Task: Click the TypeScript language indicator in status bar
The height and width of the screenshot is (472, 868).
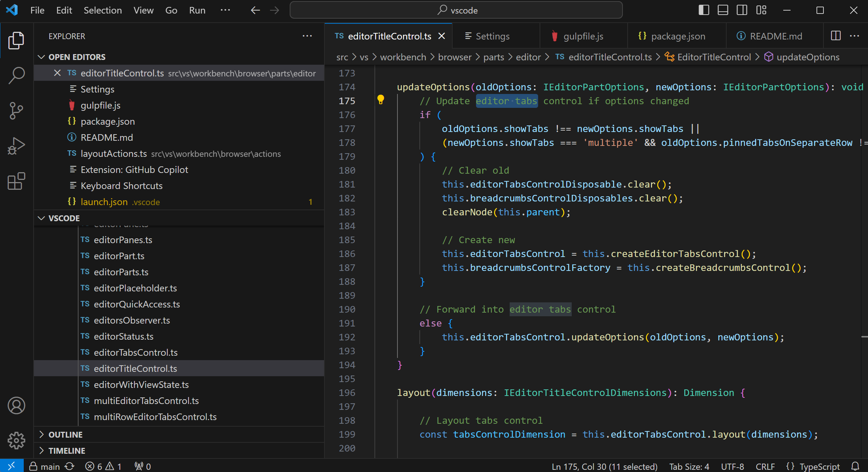Action: [822, 466]
